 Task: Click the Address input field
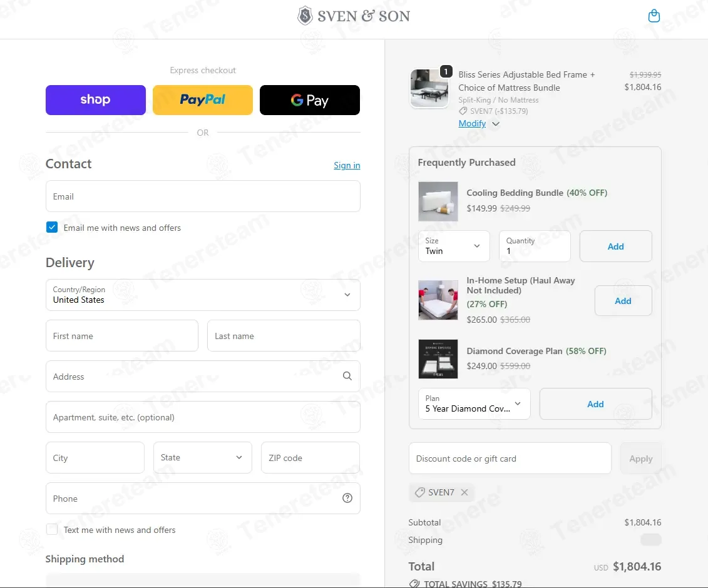203,377
